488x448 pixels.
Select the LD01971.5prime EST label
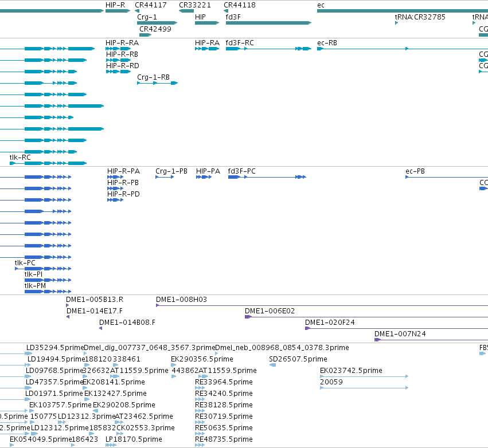pos(54,394)
